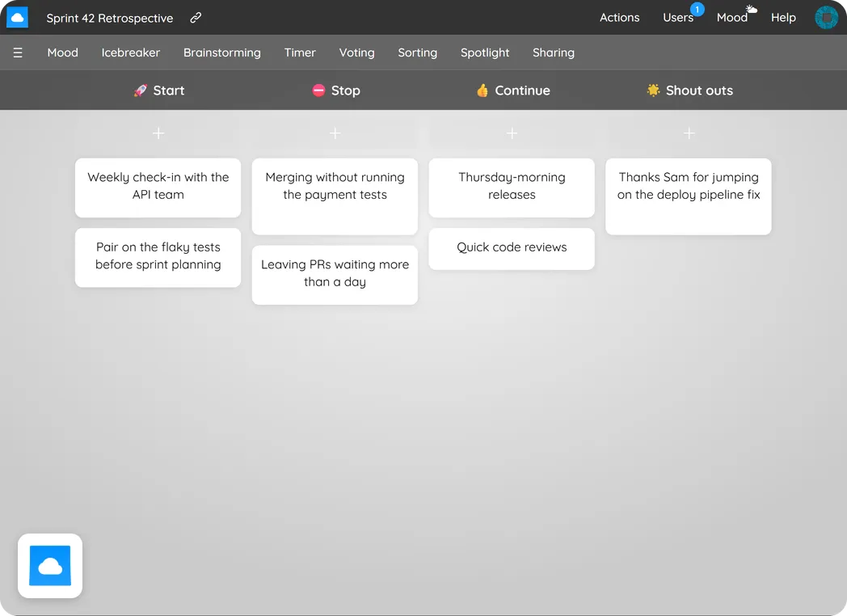Click the Sprint 42 Retrospective board title

click(110, 18)
